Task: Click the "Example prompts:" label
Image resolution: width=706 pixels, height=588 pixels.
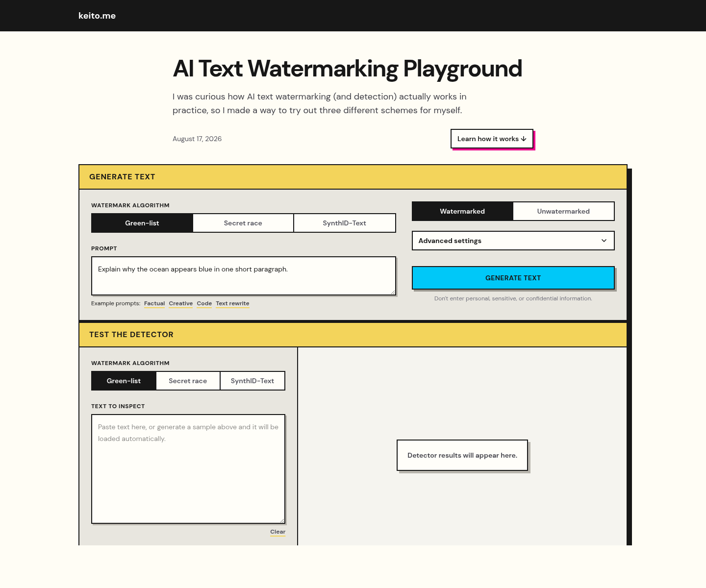Action: [116, 303]
